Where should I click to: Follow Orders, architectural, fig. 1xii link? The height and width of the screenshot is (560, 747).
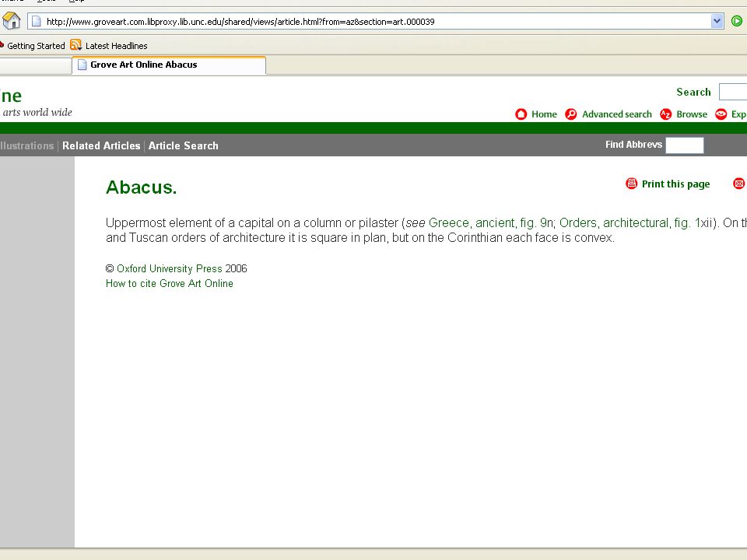(636, 223)
